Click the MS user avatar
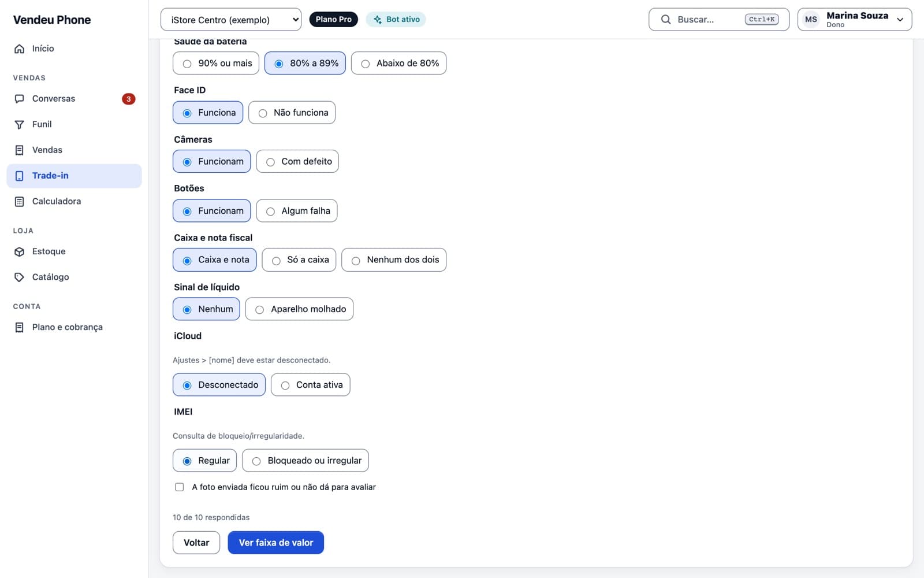924x578 pixels. click(811, 20)
